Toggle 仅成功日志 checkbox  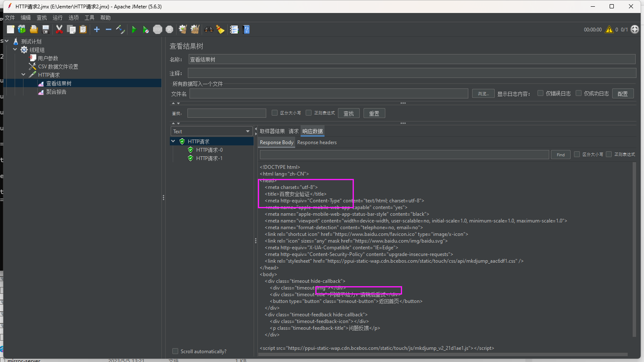point(579,93)
